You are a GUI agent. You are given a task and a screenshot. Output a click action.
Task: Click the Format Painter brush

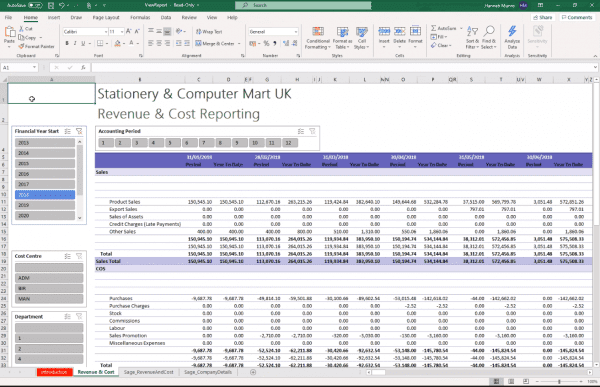(21, 46)
